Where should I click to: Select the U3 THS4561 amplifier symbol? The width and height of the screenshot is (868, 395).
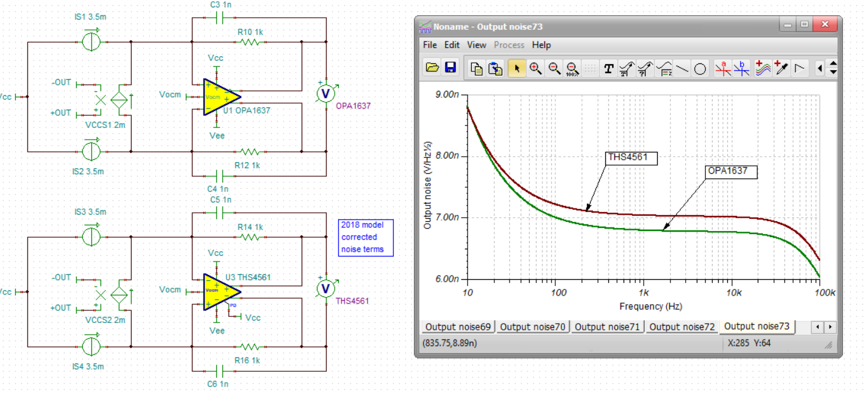(221, 291)
